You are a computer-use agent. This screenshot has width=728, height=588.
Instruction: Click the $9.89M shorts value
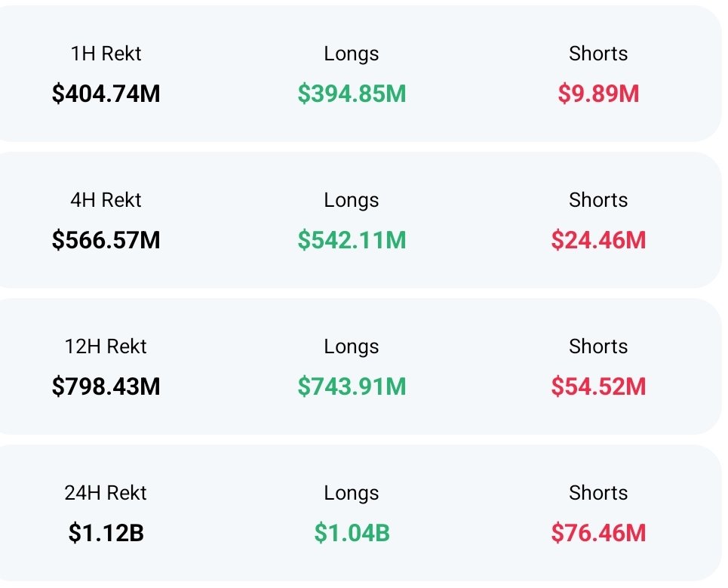598,94
